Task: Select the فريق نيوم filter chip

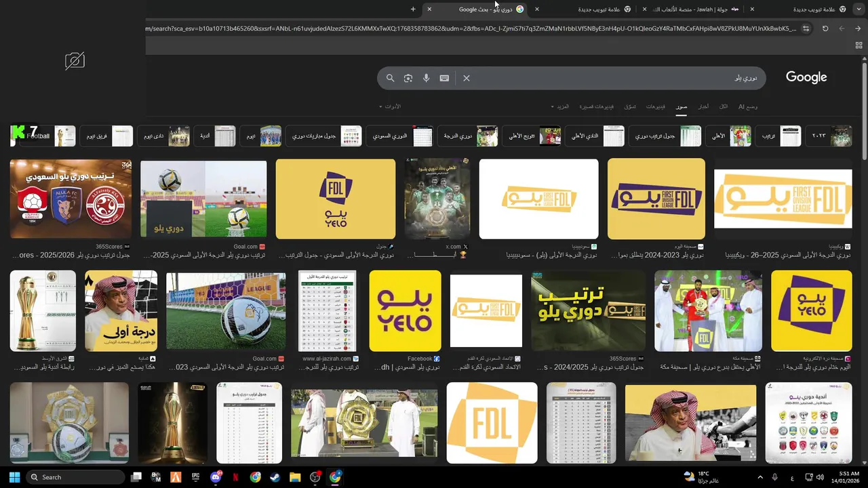Action: pos(106,136)
